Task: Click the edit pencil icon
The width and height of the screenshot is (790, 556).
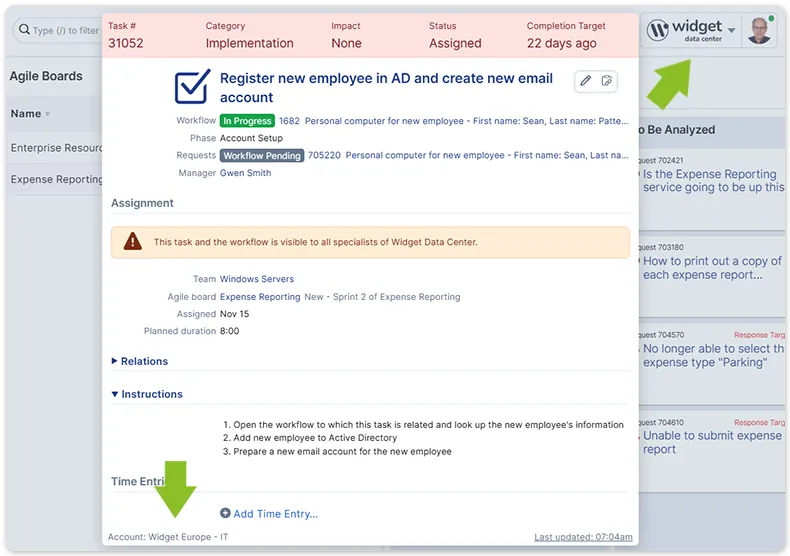Action: tap(585, 81)
